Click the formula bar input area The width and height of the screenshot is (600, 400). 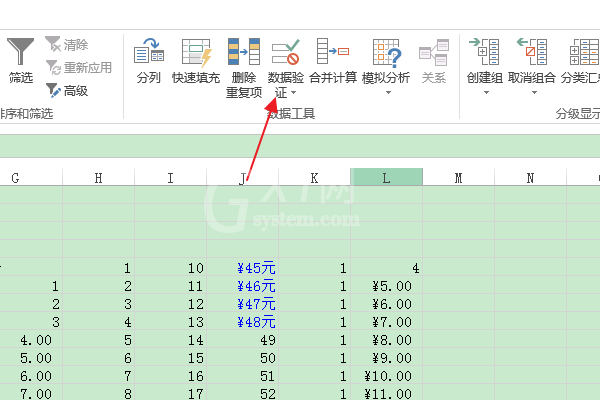[300, 146]
